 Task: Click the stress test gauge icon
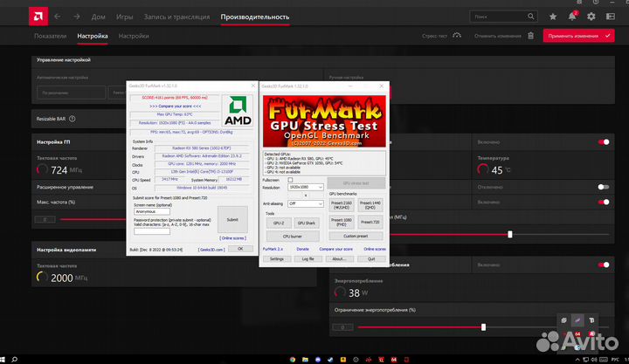[x=457, y=36]
